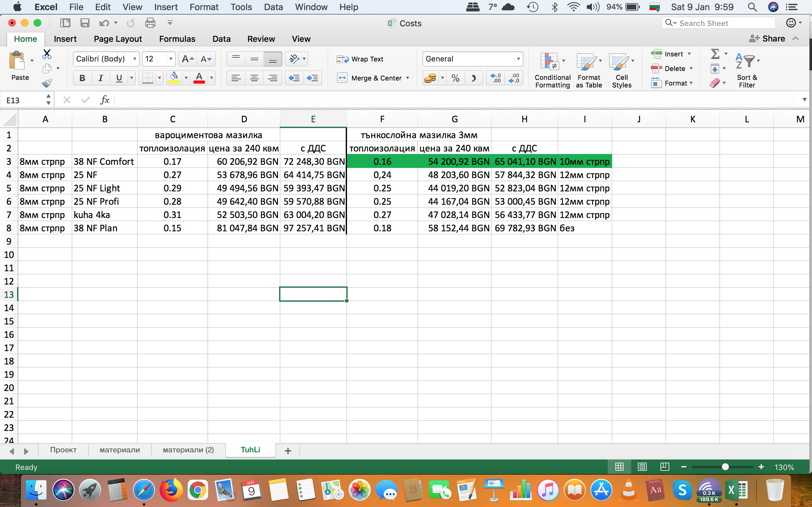Click the AutoSum sigma icon
Screen dimensions: 812x507
tap(715, 54)
